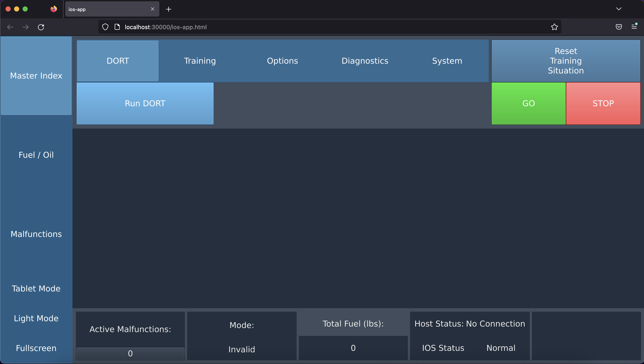Click the Run DORT button
This screenshot has width=644, height=364.
click(145, 103)
